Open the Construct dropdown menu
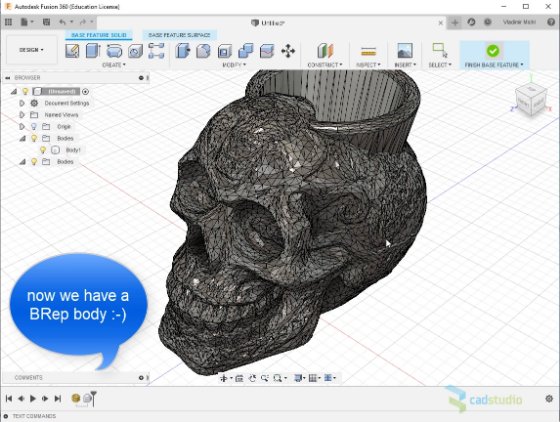Image resolution: width=560 pixels, height=422 pixels. coord(325,65)
